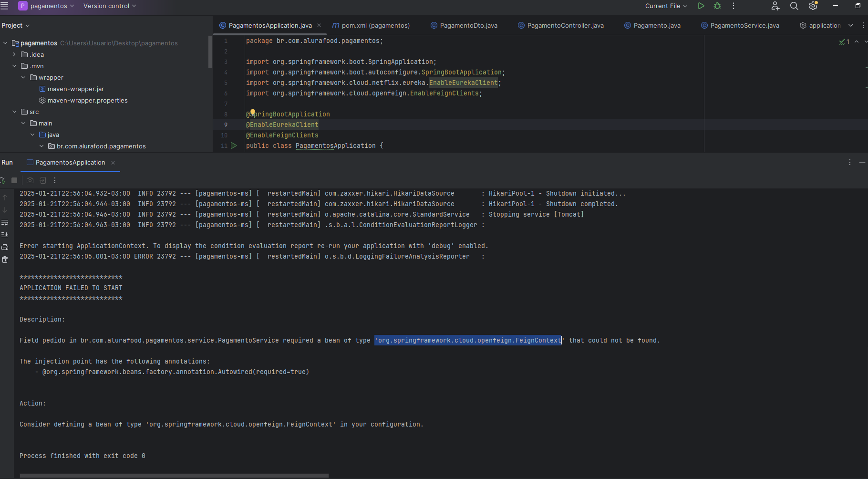The height and width of the screenshot is (479, 868).
Task: Click the console horizontal scrollbar
Action: (174, 476)
